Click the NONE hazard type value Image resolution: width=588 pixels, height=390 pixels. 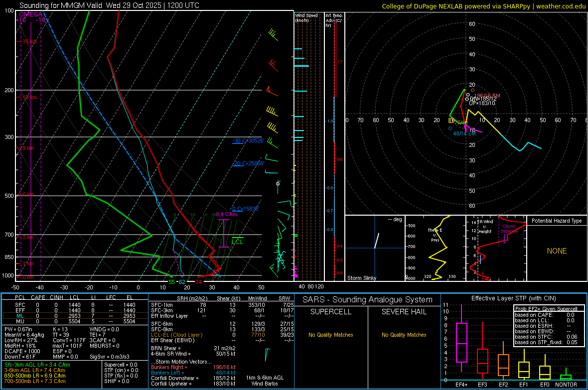click(x=557, y=251)
